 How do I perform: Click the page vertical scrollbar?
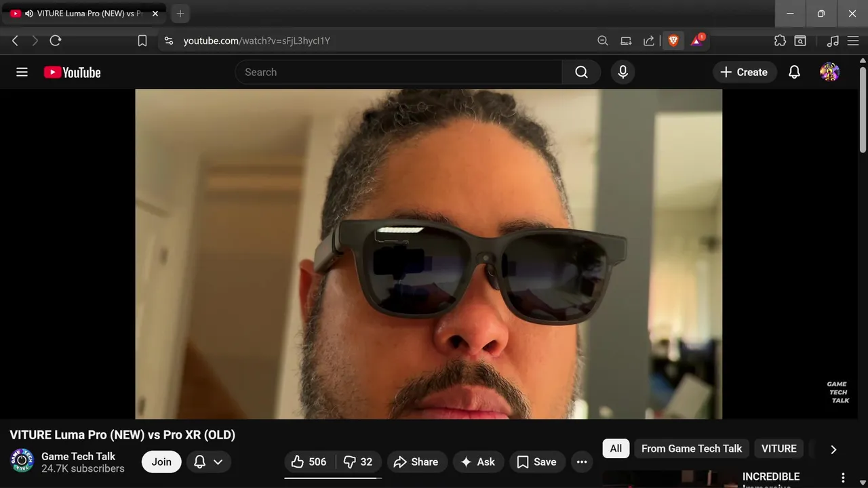(863, 108)
